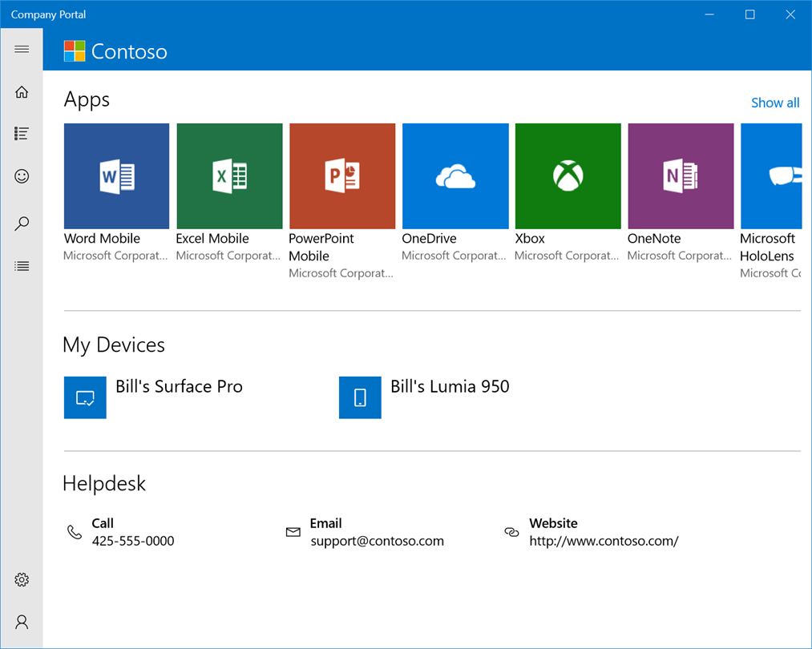Image resolution: width=812 pixels, height=649 pixels.
Task: Open the Excel Mobile app tile
Action: click(x=229, y=176)
